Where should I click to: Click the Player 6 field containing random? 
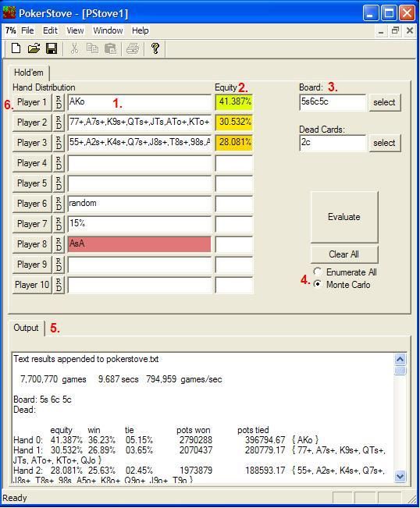point(140,204)
